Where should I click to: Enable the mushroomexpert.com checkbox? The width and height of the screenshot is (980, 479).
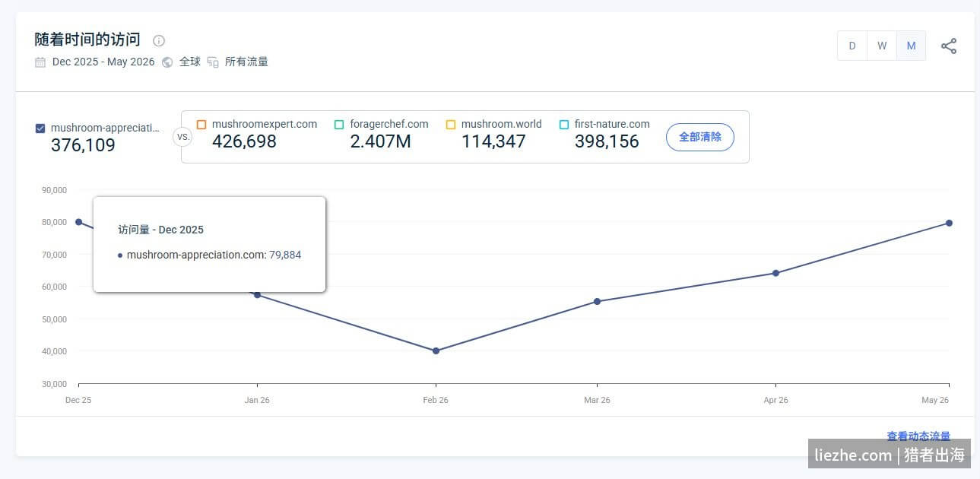201,124
